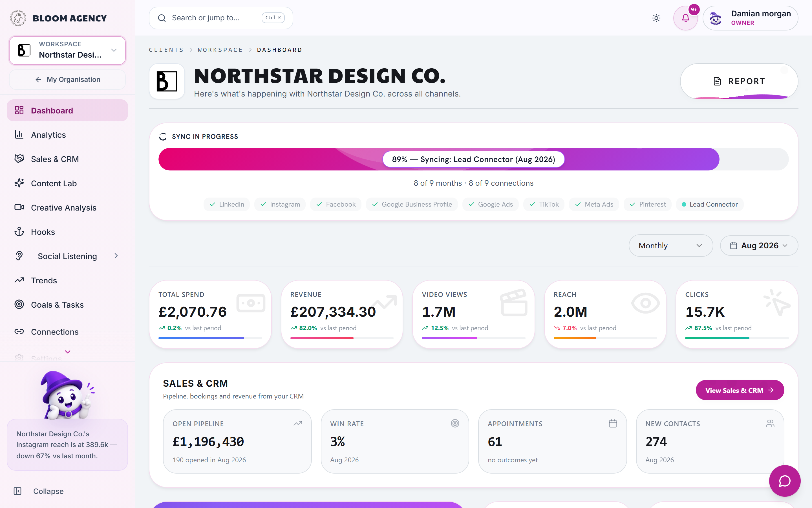Viewport: 812px width, 508px height.
Task: Click the Damian morgan avatar icon
Action: click(715, 18)
